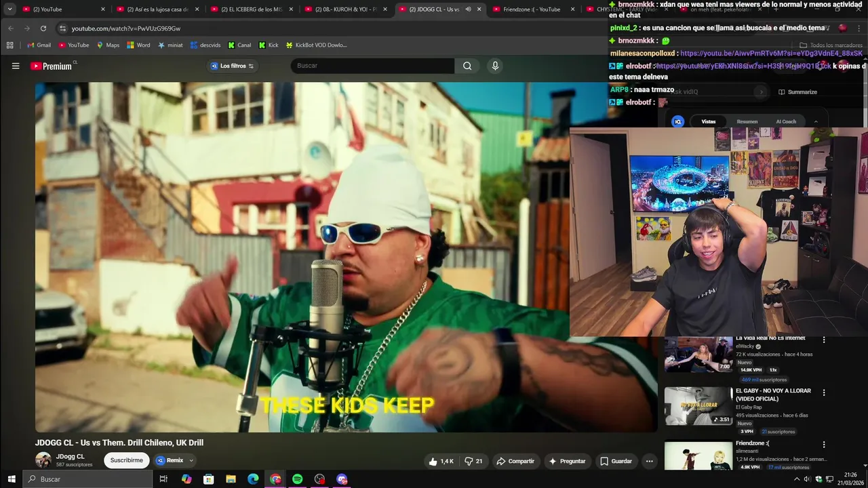868x488 pixels.
Task: Focus the YouTube Buscar search field
Action: click(x=373, y=66)
